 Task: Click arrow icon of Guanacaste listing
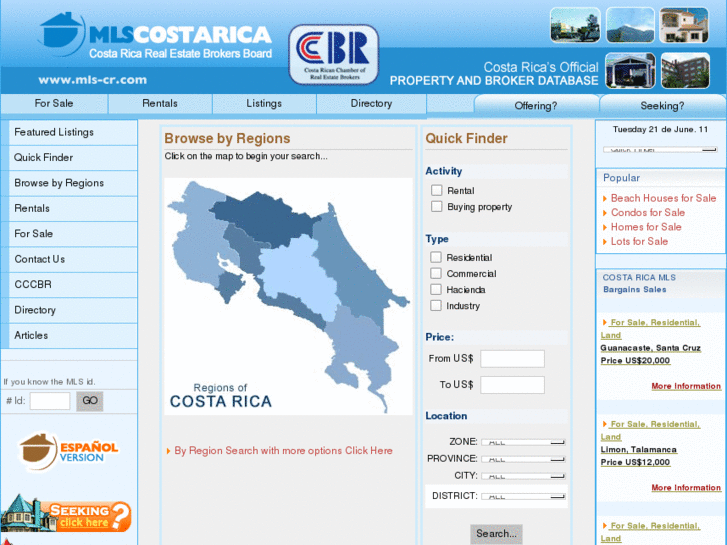(605, 322)
